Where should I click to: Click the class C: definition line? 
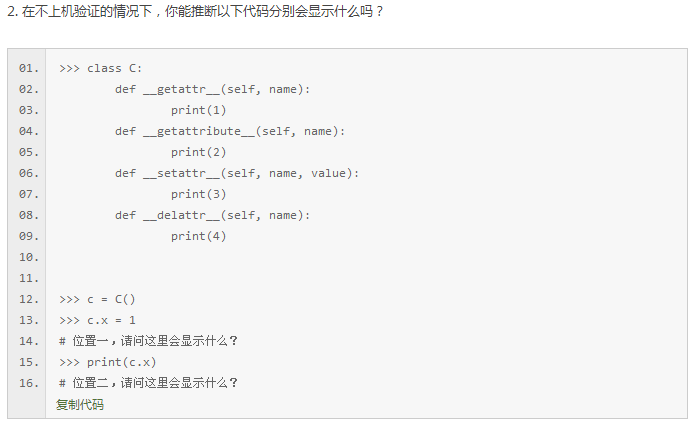tap(101, 68)
